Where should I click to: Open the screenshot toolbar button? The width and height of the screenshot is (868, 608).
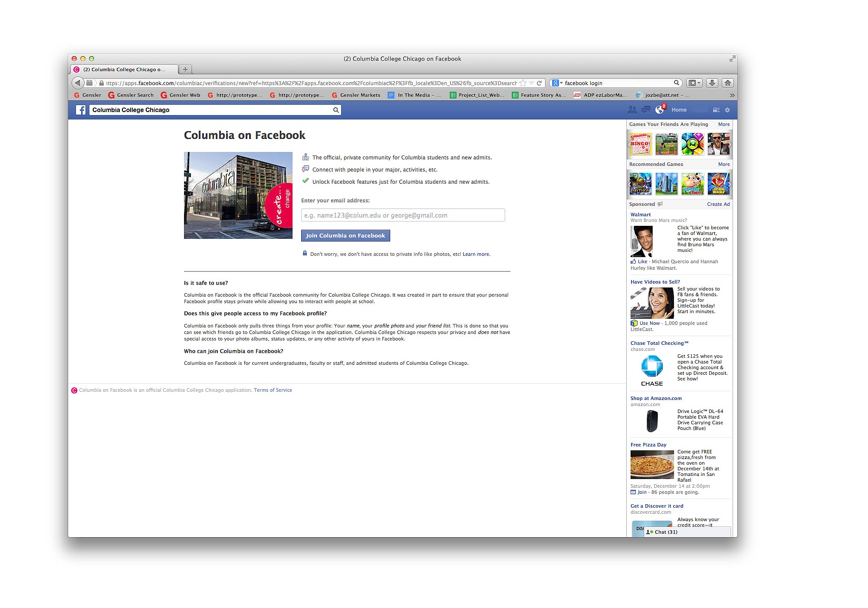tap(694, 83)
